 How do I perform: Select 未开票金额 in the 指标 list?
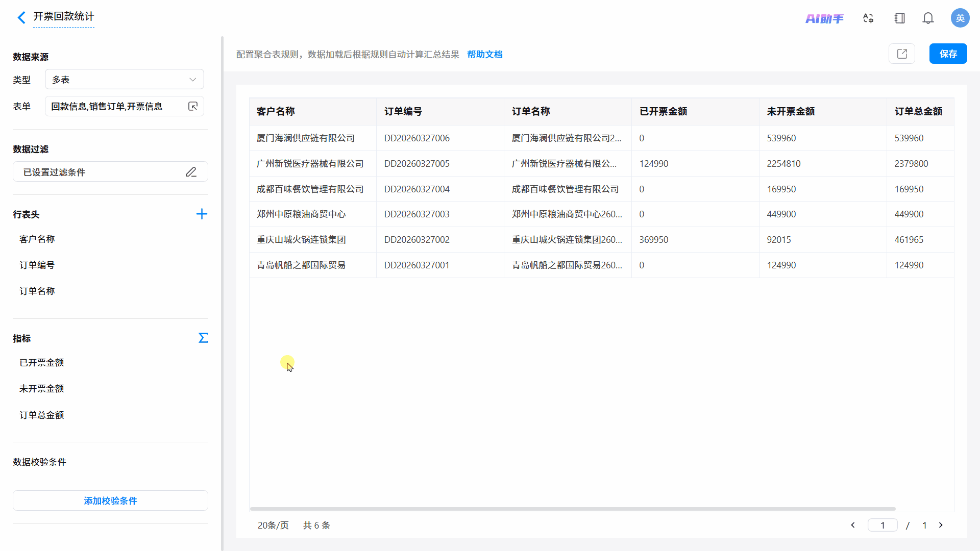42,388
